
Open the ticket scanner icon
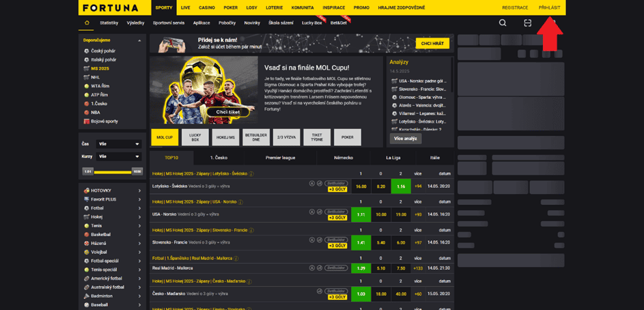click(x=527, y=23)
